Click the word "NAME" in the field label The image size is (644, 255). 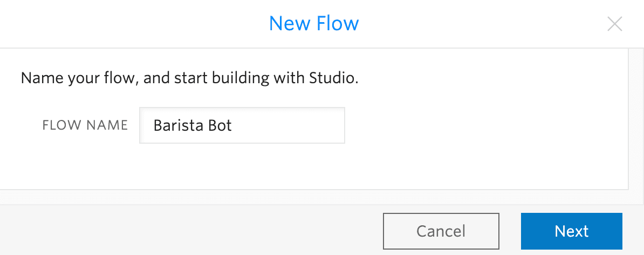tap(108, 125)
